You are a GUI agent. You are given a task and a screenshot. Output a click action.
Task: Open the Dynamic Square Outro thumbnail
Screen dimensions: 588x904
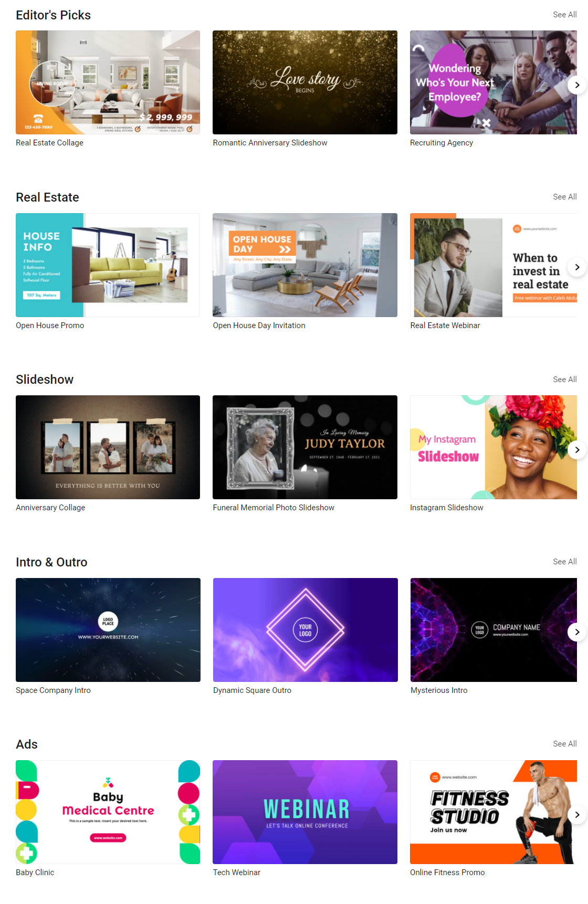[305, 630]
